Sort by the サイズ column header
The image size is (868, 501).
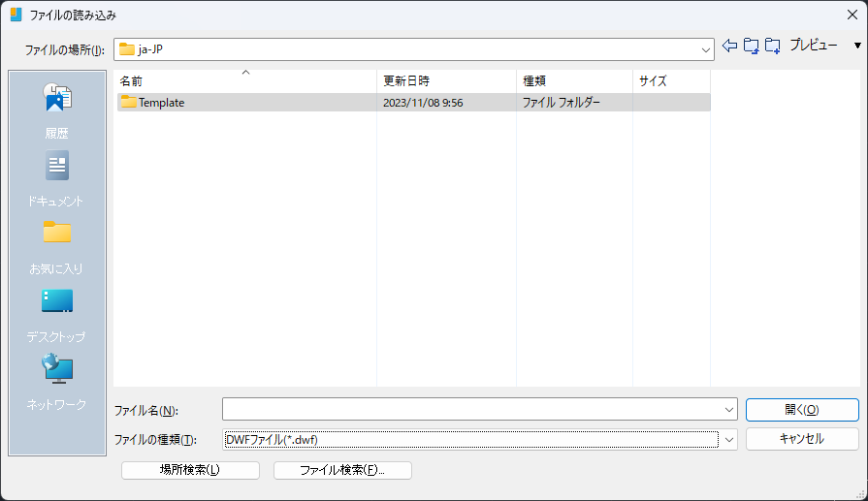671,80
